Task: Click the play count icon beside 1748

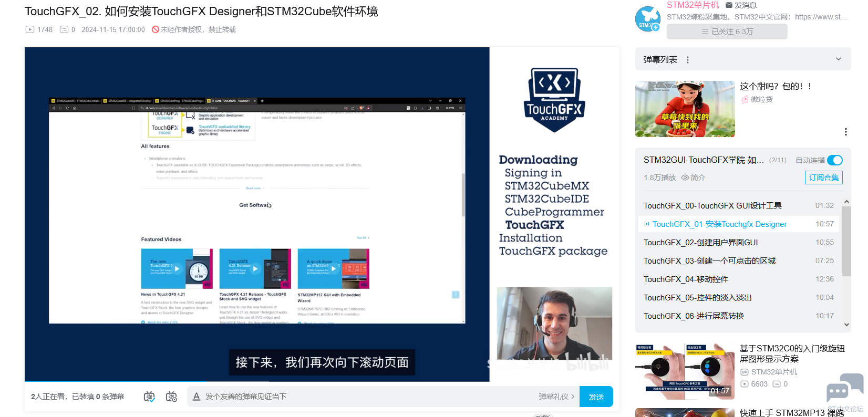Action: pos(30,29)
